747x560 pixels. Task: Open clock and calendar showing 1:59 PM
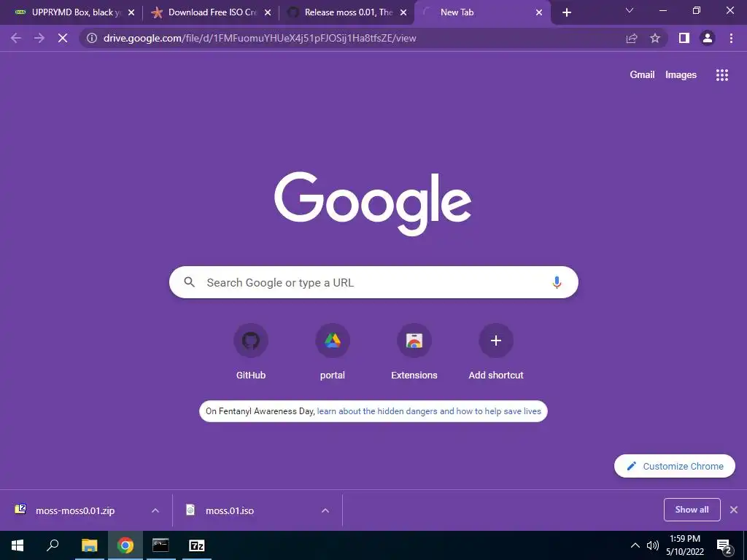[685, 545]
